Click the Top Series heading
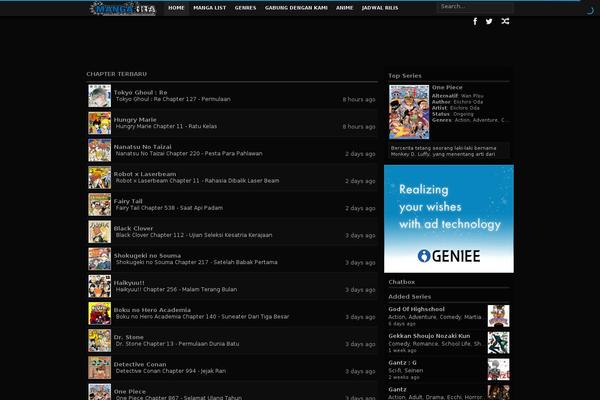Image resolution: width=600 pixels, height=400 pixels. coord(405,76)
